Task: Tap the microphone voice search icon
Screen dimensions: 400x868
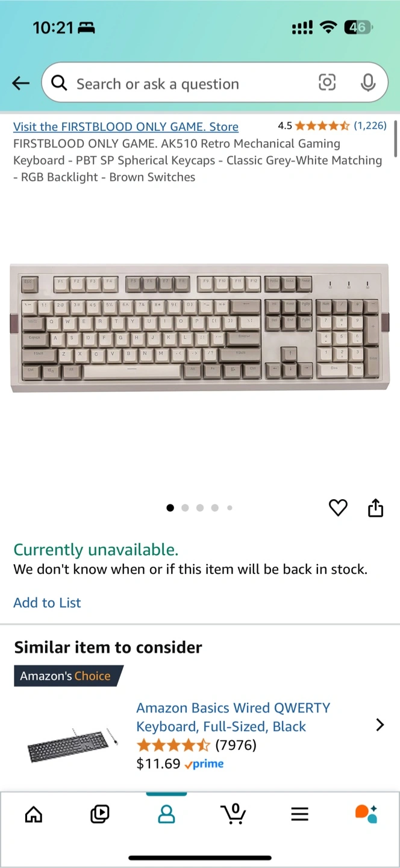Action: [x=368, y=83]
